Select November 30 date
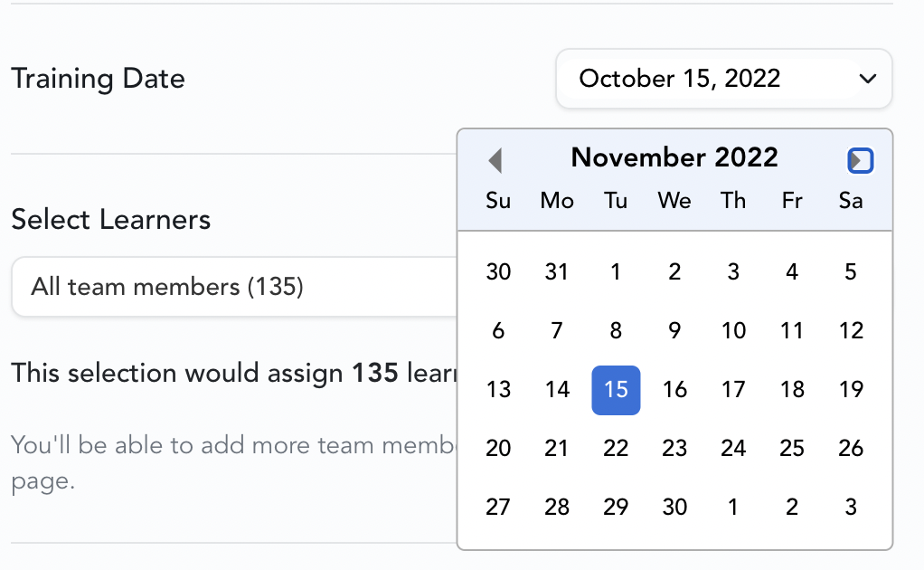 (674, 507)
